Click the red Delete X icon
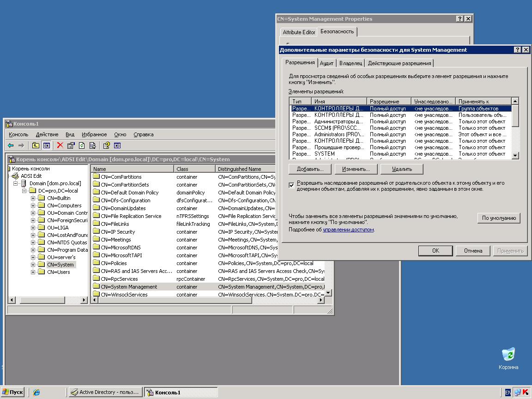Viewport: 532px width, 399px height. click(x=60, y=145)
